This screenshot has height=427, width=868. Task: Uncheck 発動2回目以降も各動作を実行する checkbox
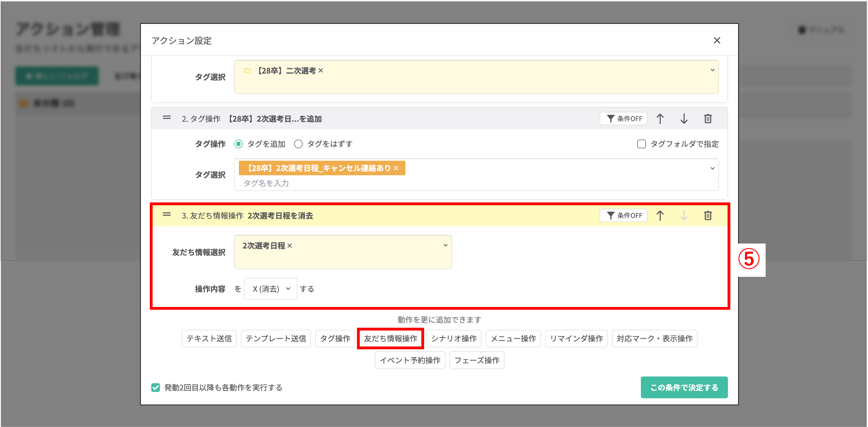coord(156,387)
